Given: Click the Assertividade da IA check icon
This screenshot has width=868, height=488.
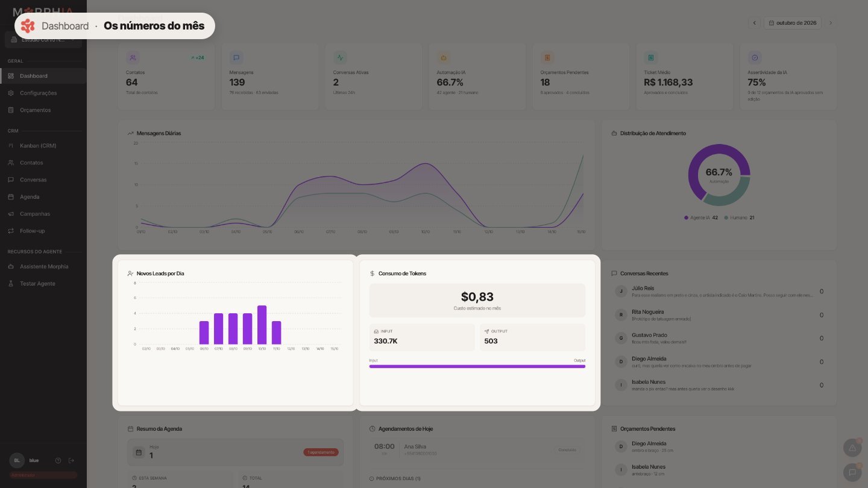Looking at the screenshot, I should 755,58.
